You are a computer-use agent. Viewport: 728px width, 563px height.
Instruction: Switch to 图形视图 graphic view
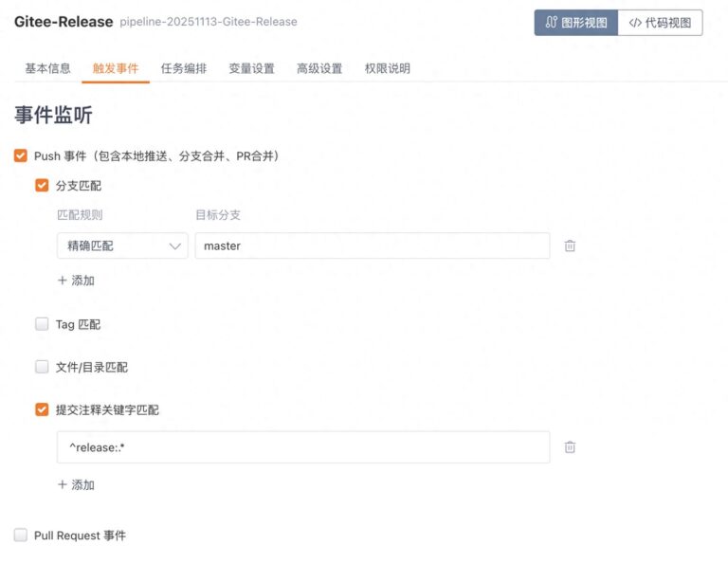point(576,23)
